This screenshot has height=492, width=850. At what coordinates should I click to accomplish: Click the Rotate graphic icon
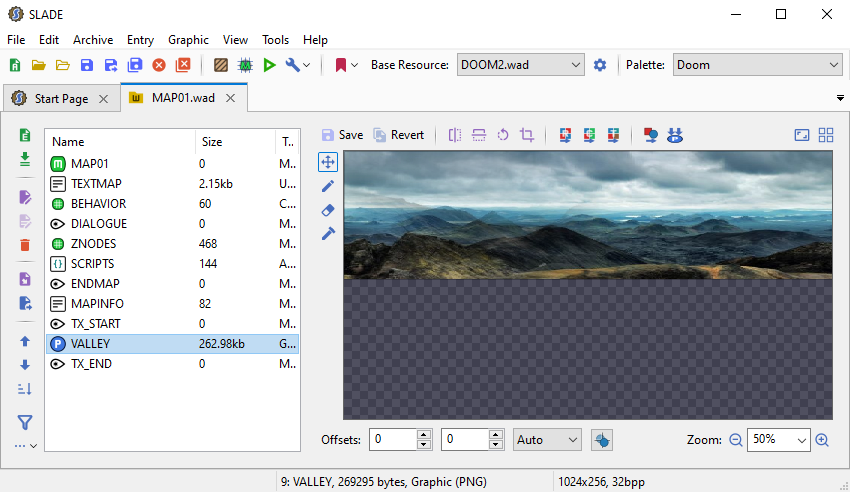pyautogui.click(x=503, y=135)
